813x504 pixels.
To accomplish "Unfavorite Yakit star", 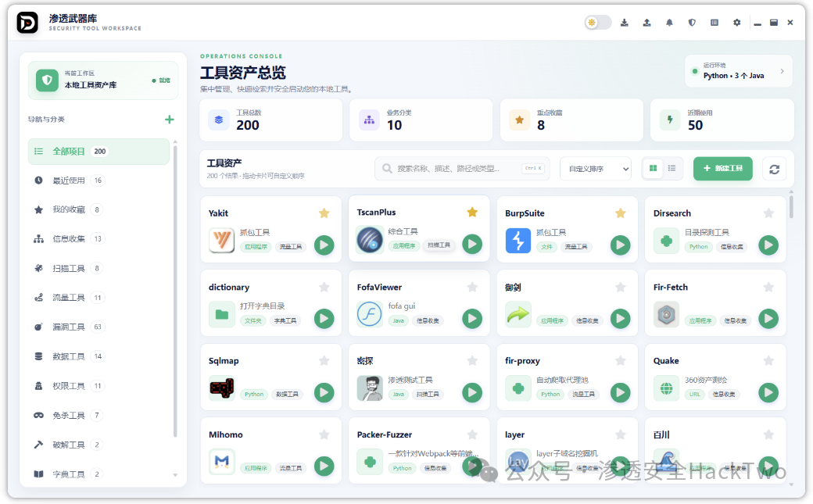I will pyautogui.click(x=324, y=213).
